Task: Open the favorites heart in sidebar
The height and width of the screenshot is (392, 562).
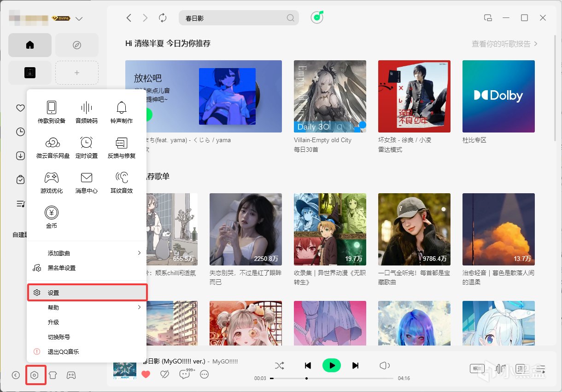Action: [x=20, y=108]
